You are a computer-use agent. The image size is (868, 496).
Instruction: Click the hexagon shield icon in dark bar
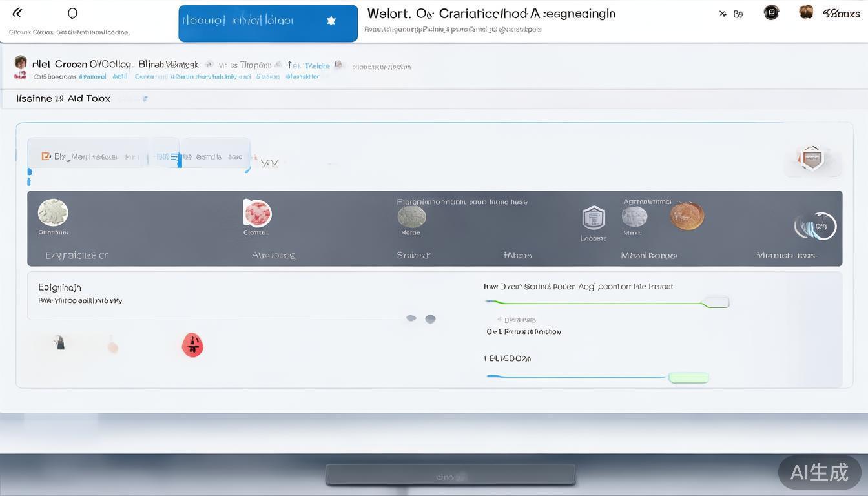pos(593,218)
